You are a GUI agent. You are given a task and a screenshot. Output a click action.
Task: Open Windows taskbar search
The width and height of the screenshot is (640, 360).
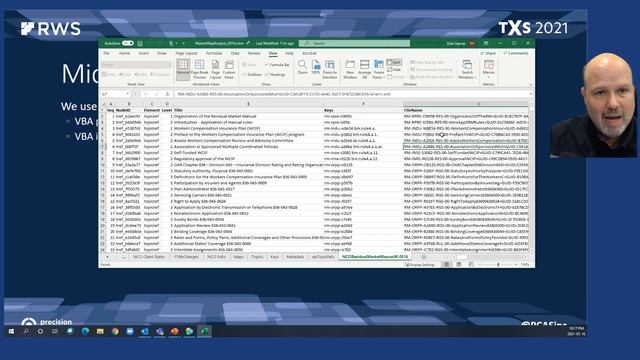tap(26, 331)
